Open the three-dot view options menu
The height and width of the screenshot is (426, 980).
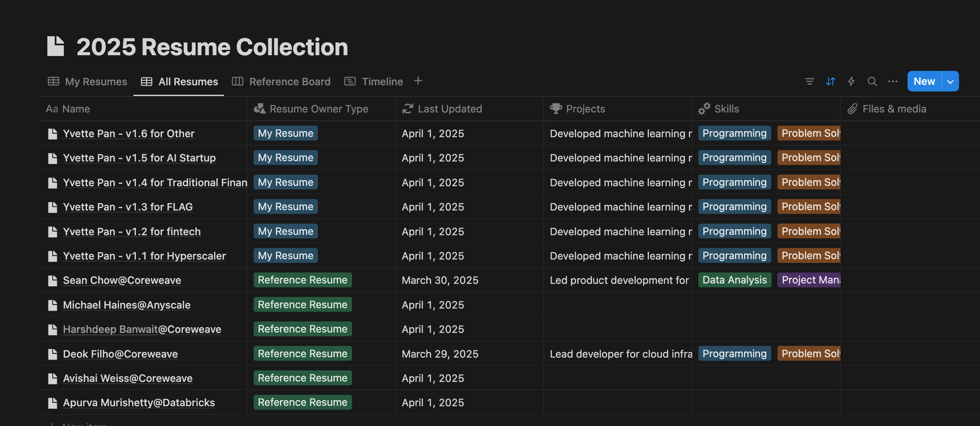click(x=893, y=82)
